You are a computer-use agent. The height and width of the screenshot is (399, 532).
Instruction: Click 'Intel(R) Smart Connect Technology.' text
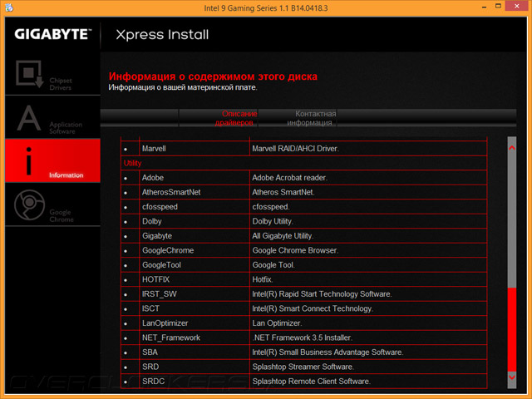coord(313,308)
